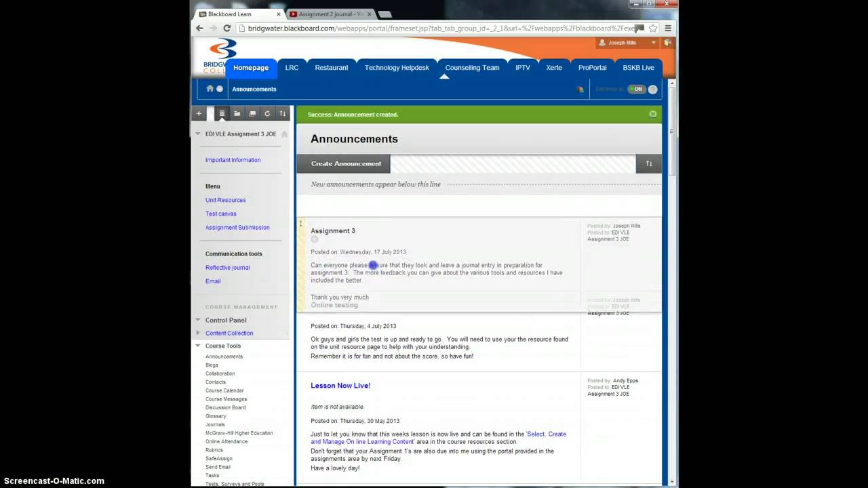Select the folder view icon in the course menu toolbar
This screenshot has height=488, width=868.
click(x=237, y=114)
